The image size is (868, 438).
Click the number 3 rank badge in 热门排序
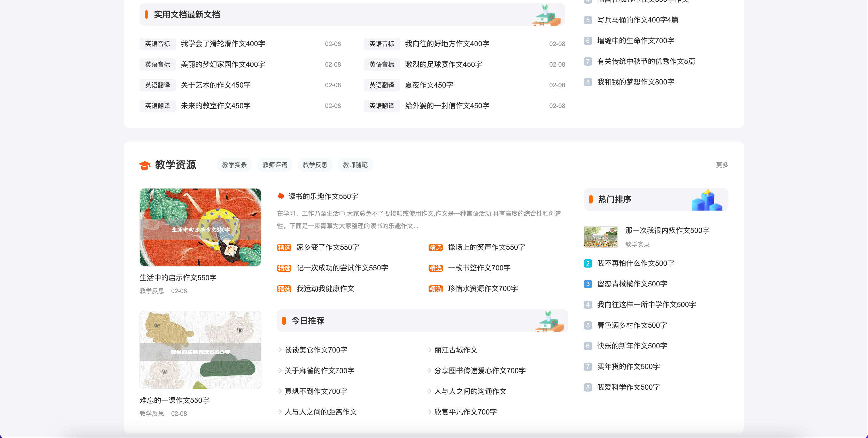click(x=588, y=284)
